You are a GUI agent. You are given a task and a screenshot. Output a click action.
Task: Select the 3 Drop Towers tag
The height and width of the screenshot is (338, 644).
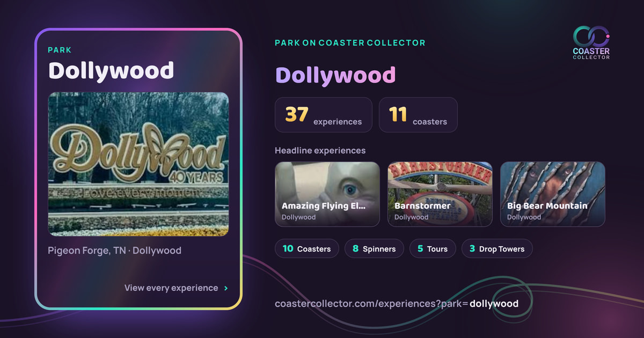coord(497,249)
